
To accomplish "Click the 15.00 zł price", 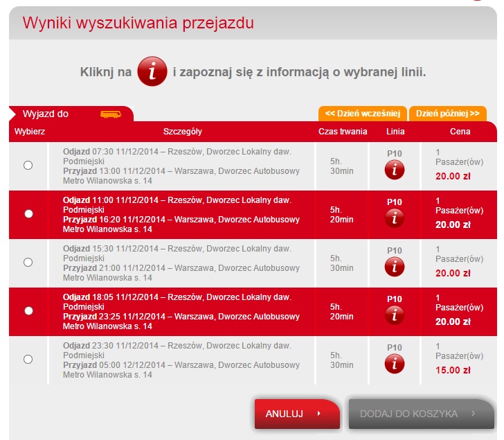I will [453, 370].
